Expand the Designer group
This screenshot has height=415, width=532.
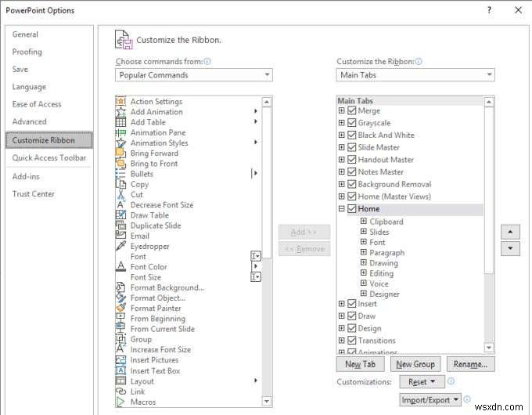pyautogui.click(x=363, y=294)
